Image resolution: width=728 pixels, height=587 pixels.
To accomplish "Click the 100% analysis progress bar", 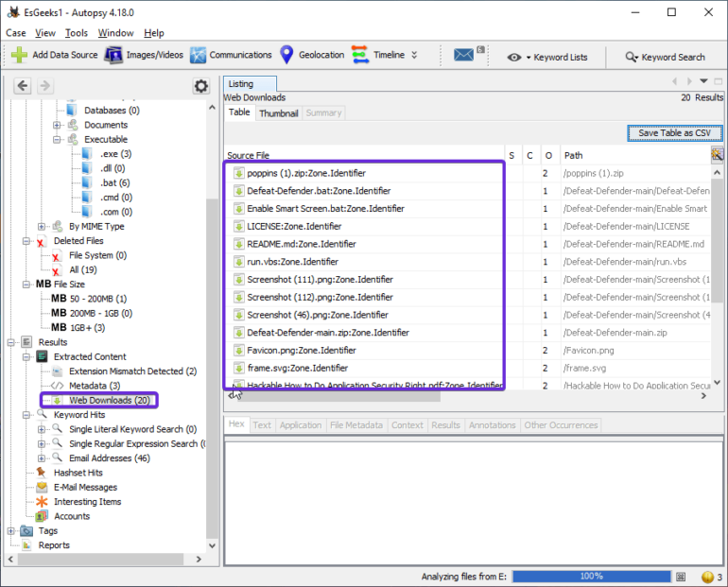I will point(591,576).
